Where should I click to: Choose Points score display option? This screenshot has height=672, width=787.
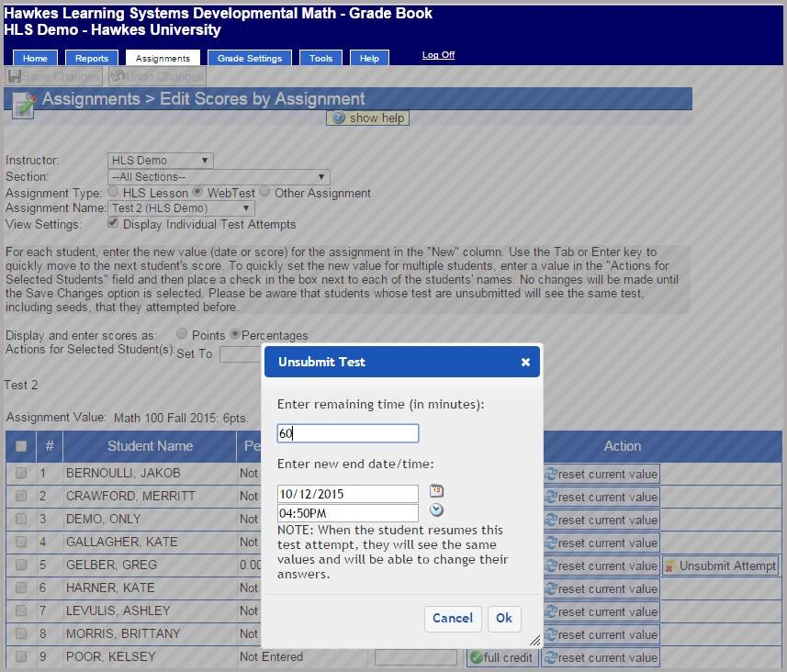tap(182, 334)
